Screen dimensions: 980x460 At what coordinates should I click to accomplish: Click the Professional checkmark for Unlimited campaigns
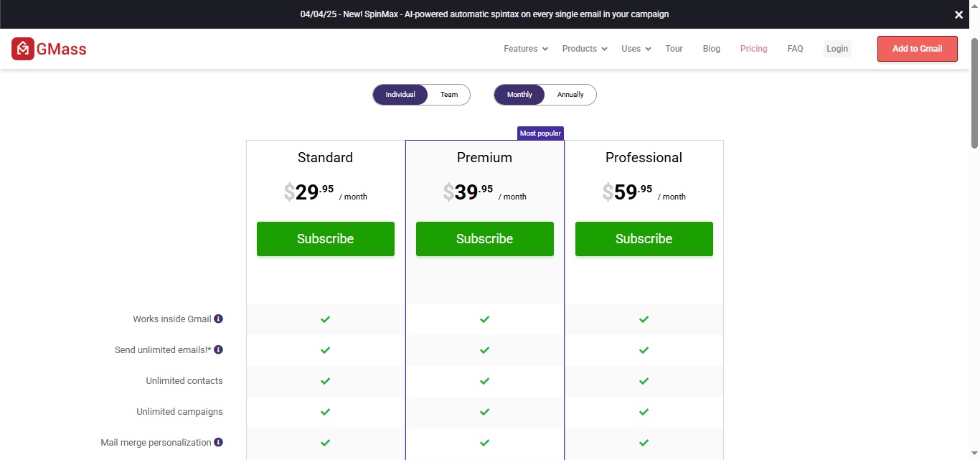[x=644, y=412]
